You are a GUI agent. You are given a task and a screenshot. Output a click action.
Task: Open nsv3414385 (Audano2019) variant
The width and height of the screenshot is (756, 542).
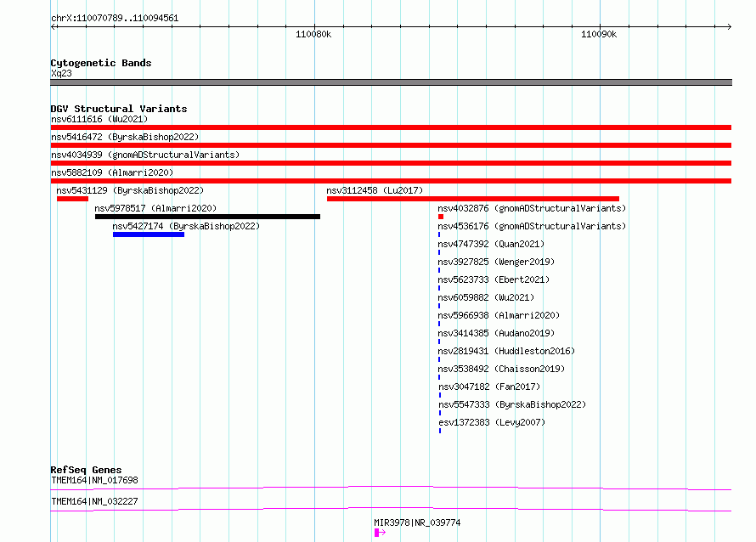tap(496, 333)
